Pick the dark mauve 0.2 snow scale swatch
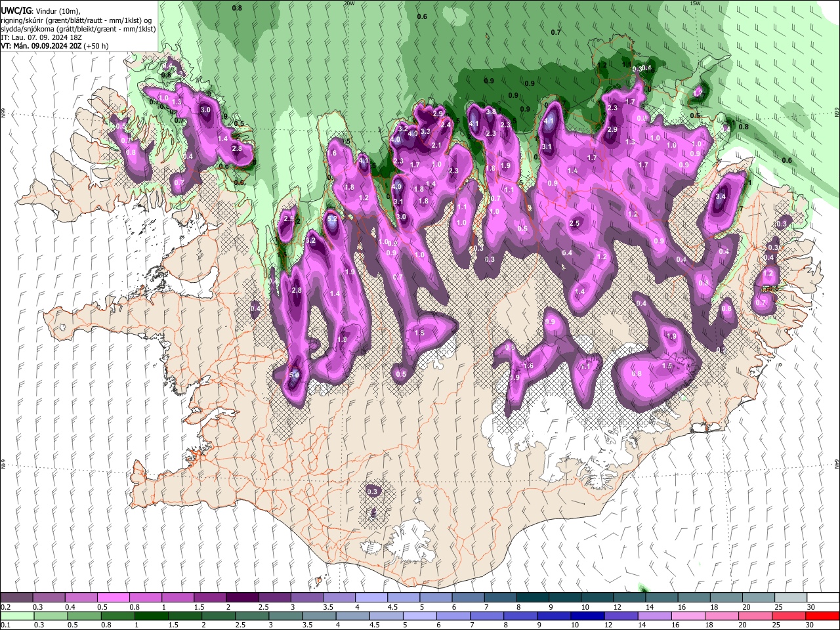840x630 pixels. 16,598
